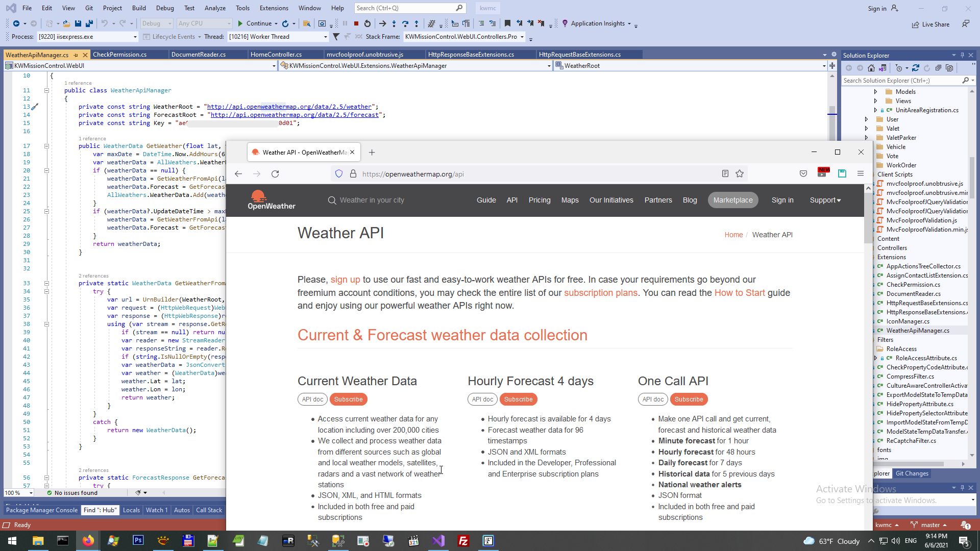Click the Firefox reload page icon
Image resolution: width=980 pixels, height=551 pixels.
[x=275, y=174]
